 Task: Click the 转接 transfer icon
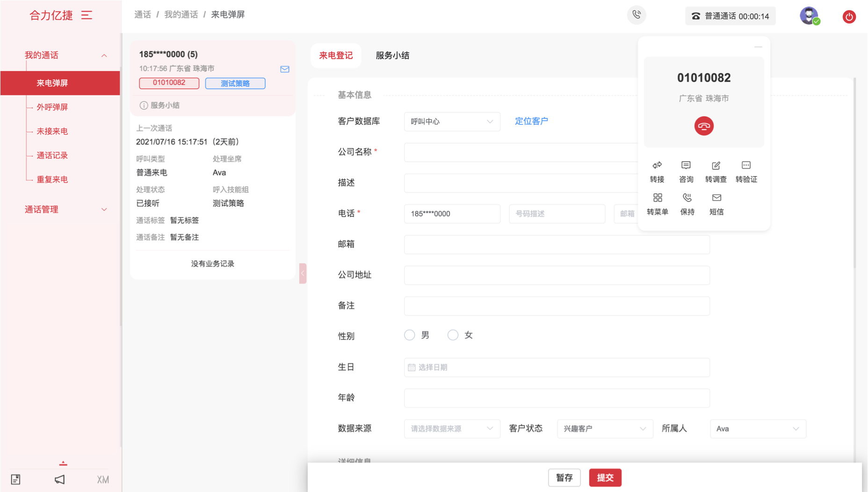click(x=657, y=166)
